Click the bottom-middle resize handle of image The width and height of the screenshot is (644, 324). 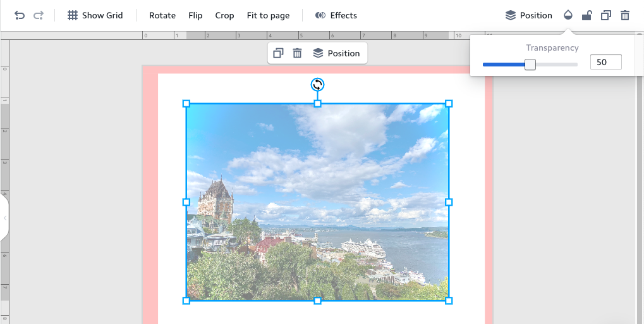(317, 301)
